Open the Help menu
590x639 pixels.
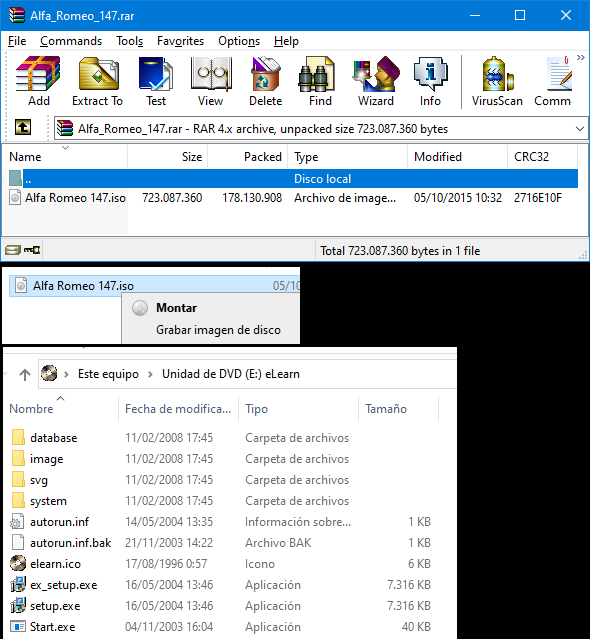pos(286,41)
